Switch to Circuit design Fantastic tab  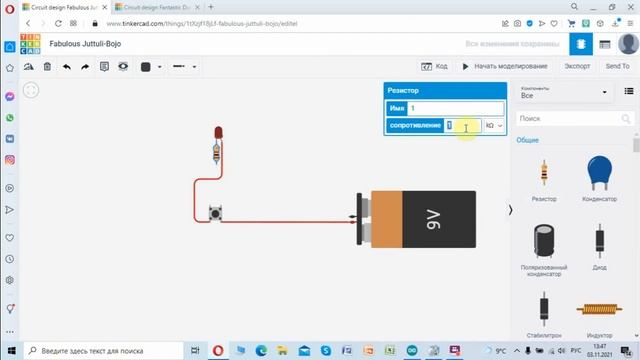(157, 7)
